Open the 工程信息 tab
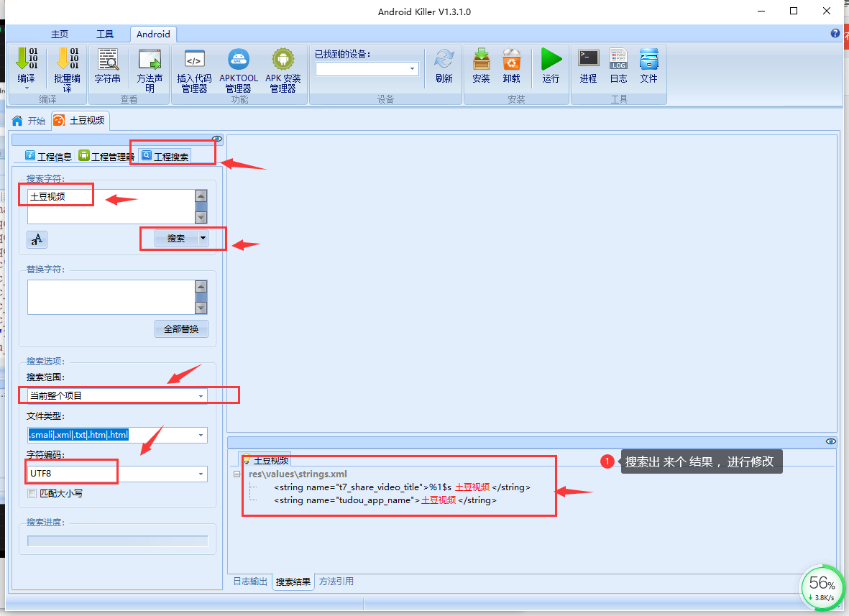The width and height of the screenshot is (849, 616). tap(48, 157)
